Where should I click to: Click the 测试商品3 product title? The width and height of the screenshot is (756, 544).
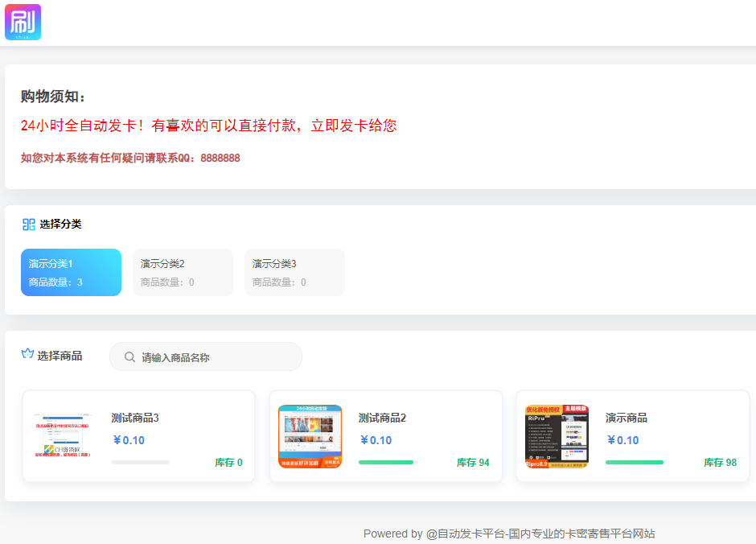(135, 418)
